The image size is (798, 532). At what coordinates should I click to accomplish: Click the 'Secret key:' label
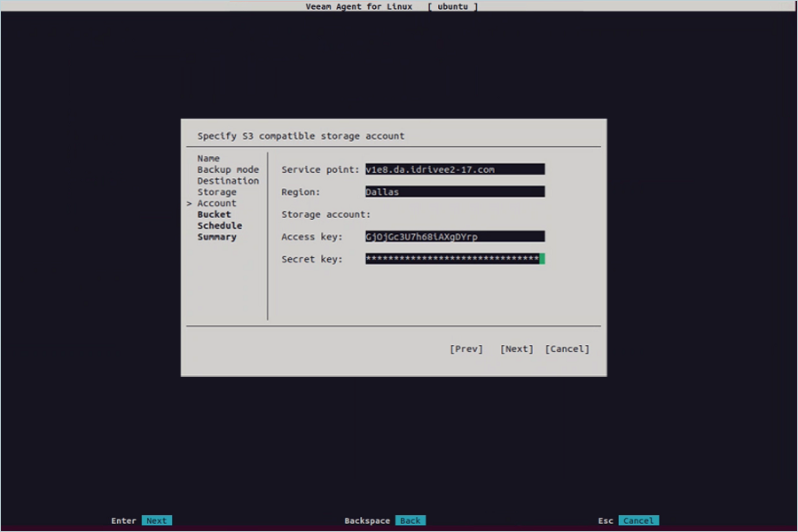click(312, 259)
